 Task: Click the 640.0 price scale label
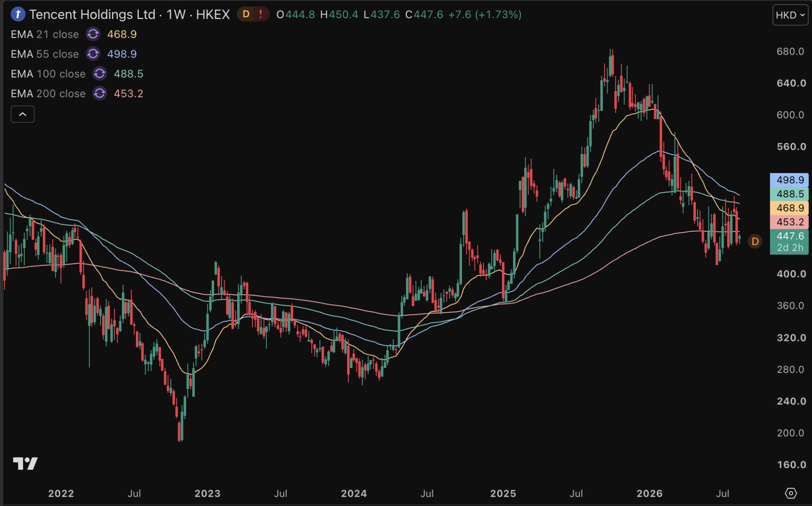point(791,83)
